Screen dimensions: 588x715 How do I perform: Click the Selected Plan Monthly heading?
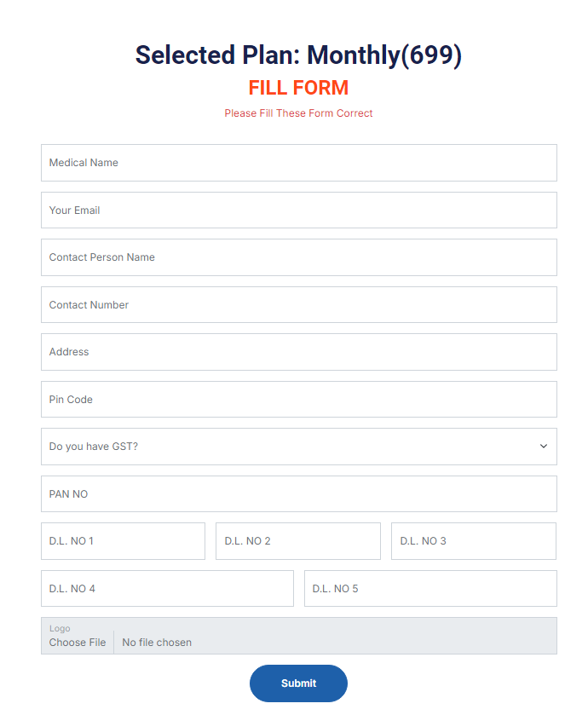tap(298, 55)
